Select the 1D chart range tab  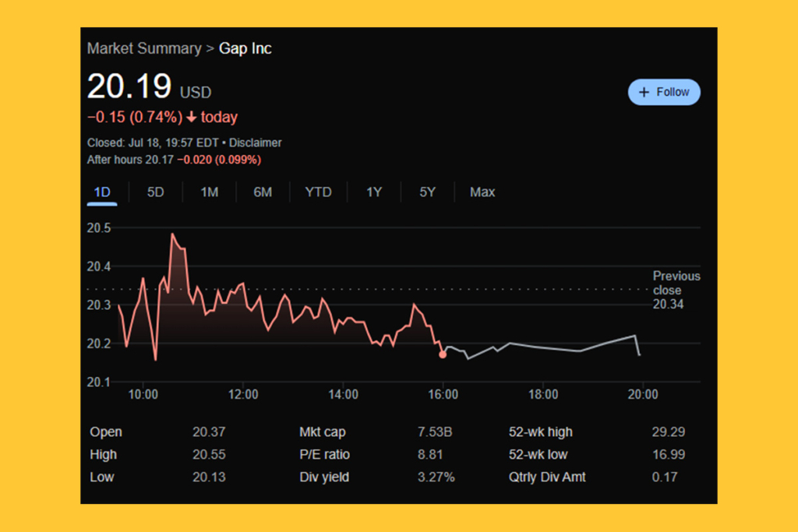point(102,192)
